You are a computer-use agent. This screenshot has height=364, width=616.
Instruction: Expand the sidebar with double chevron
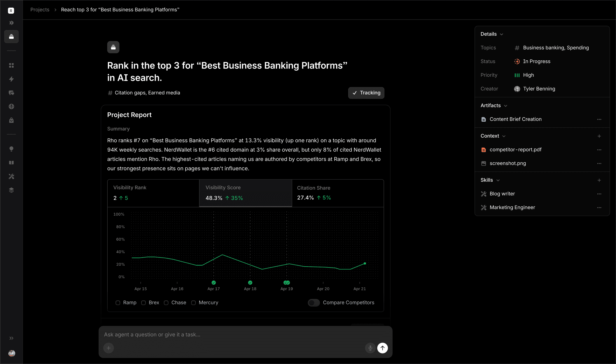point(11,338)
